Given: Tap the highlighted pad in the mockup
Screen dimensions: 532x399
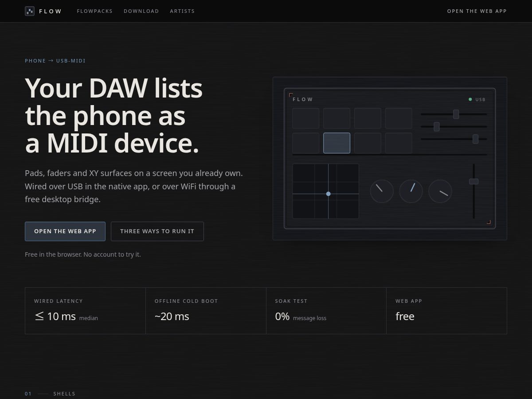Looking at the screenshot, I should click(336, 143).
